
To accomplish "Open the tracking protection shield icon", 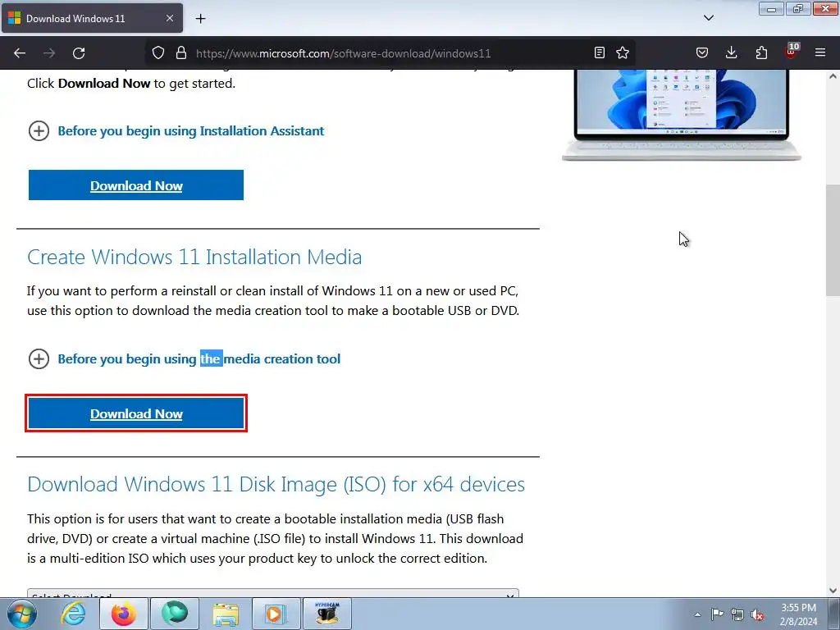I will [x=158, y=53].
